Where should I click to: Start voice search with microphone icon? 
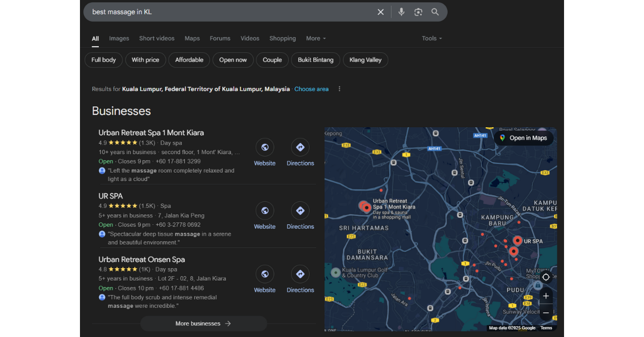pyautogui.click(x=401, y=12)
